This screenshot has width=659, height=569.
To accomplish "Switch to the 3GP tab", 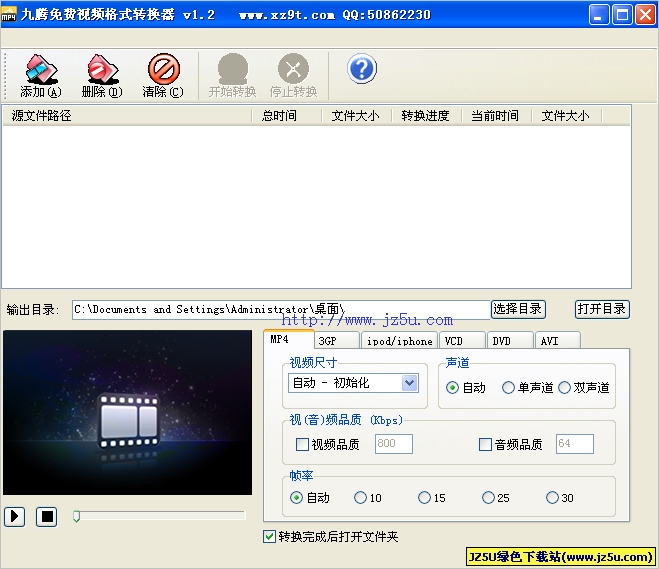I will 337,341.
